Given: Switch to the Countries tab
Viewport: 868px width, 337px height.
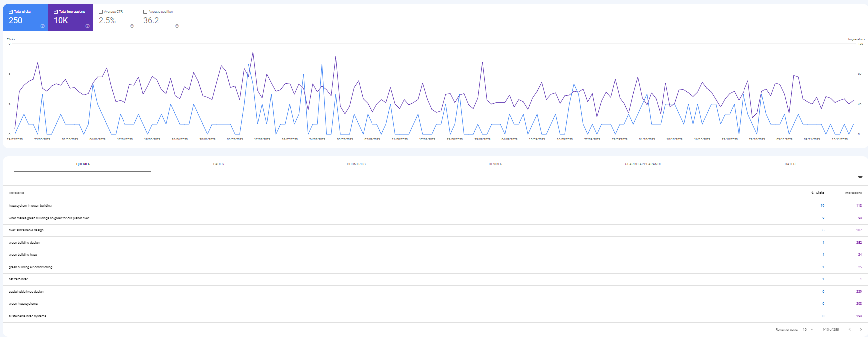Looking at the screenshot, I should (356, 164).
